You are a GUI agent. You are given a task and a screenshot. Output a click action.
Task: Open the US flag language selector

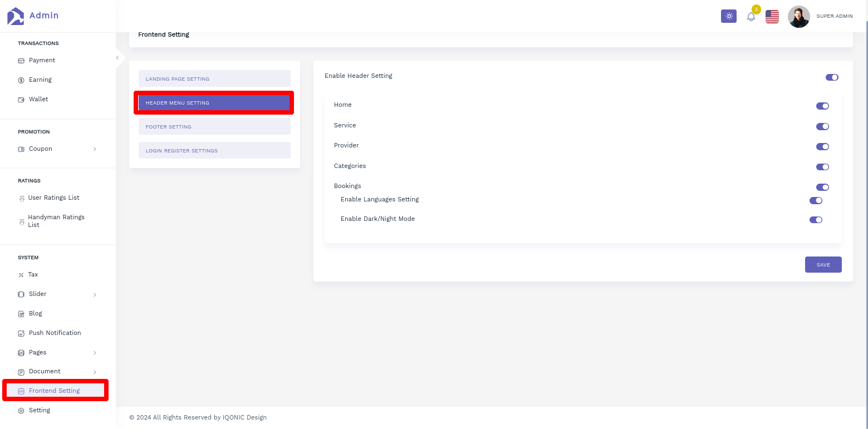coord(772,17)
